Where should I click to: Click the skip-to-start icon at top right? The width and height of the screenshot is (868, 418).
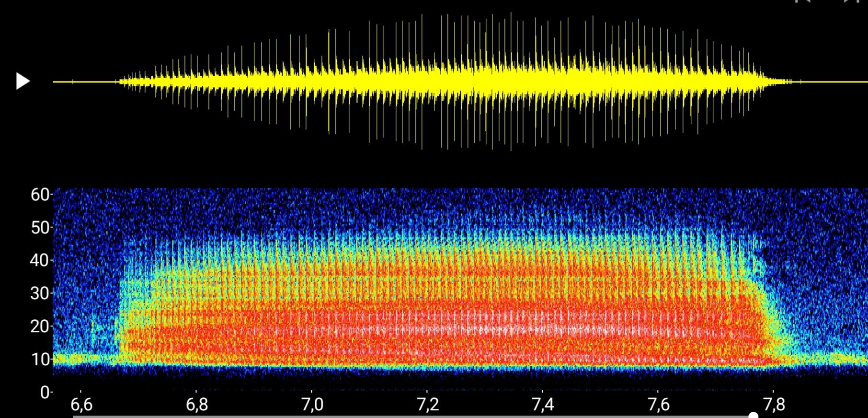pos(803,1)
